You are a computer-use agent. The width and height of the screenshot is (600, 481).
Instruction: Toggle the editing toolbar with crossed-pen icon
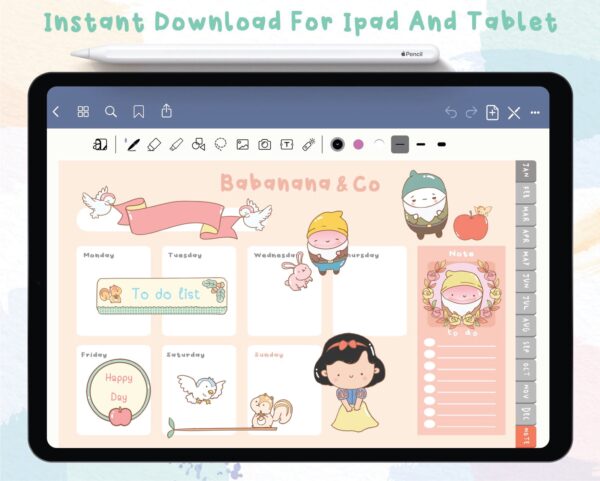[x=514, y=113]
